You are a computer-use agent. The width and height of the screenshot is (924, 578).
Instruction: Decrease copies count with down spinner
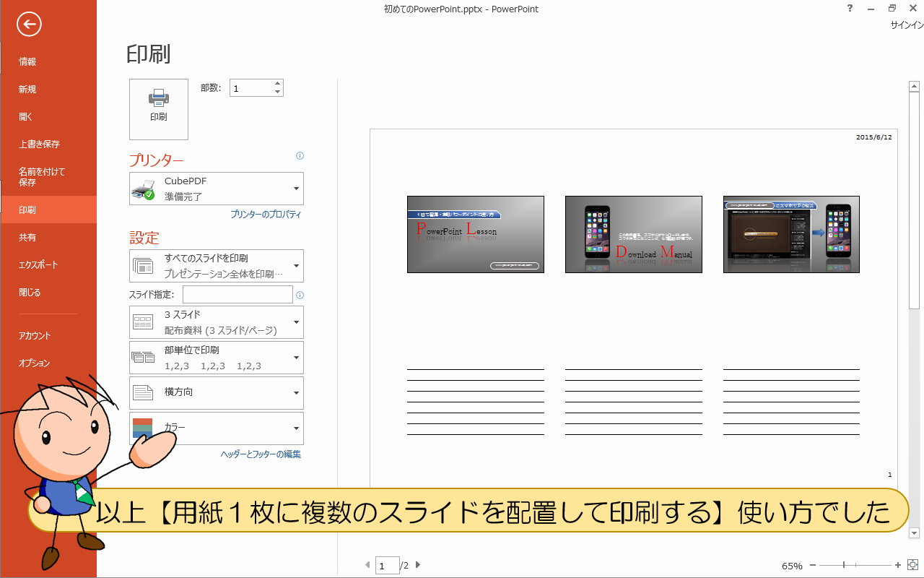278,92
